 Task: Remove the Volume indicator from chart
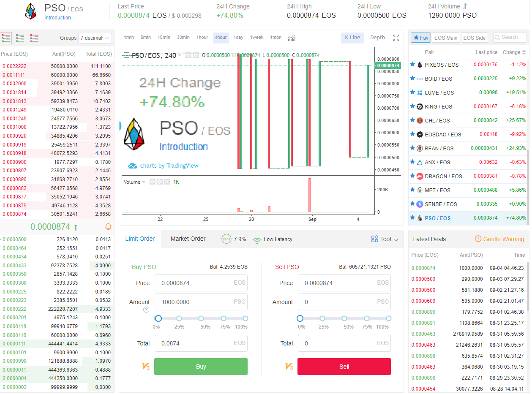[x=167, y=182]
